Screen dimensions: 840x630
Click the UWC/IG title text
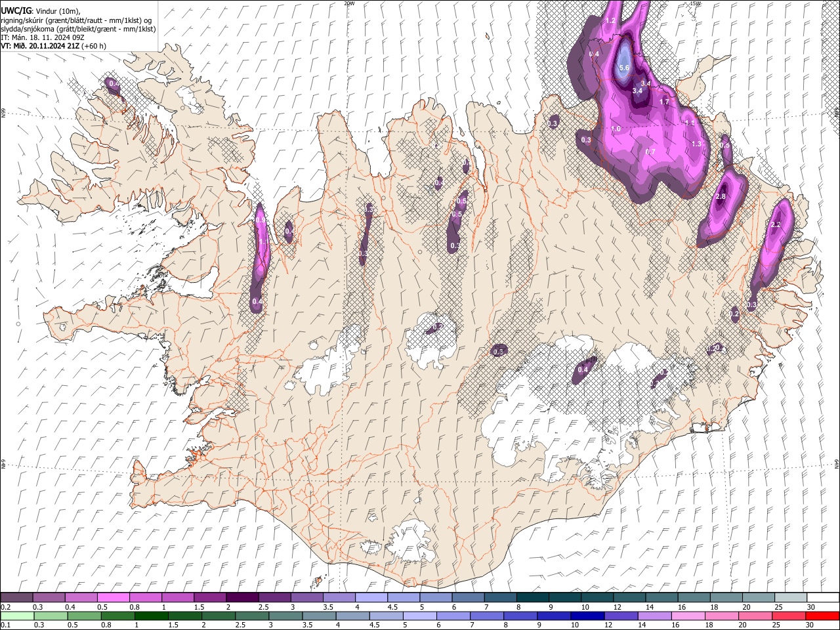(x=16, y=10)
